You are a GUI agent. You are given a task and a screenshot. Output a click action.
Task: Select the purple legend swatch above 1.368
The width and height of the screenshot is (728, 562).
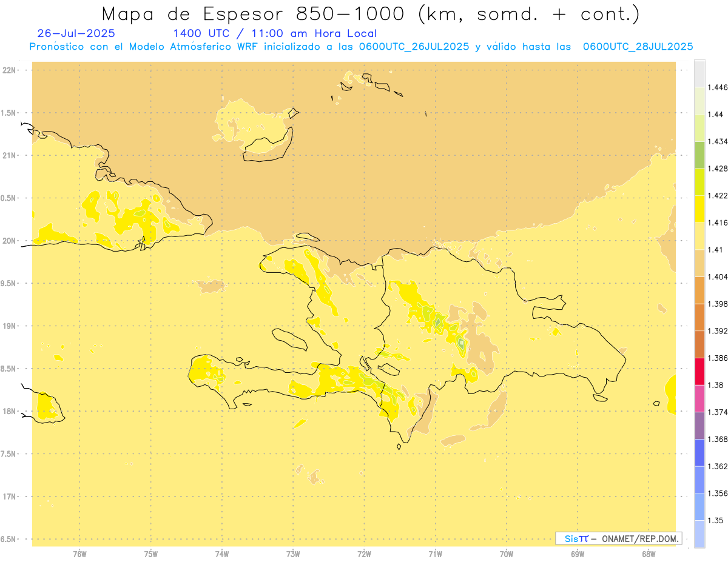(699, 426)
